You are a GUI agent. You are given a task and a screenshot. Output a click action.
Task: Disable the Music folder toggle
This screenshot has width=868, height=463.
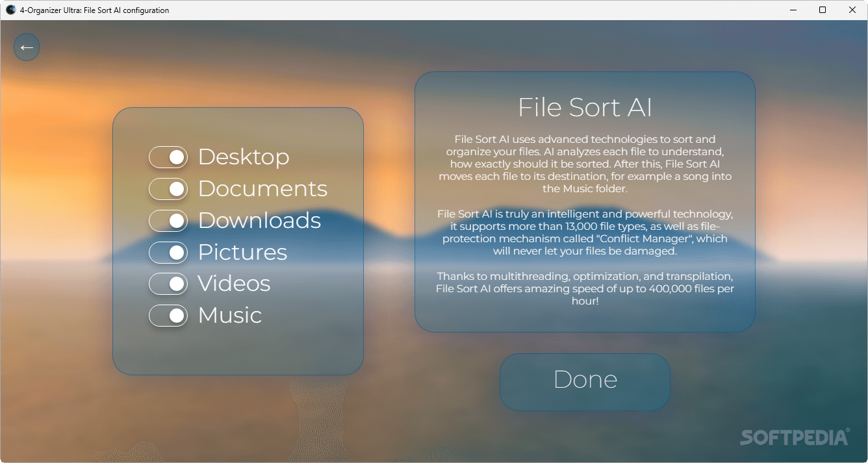pos(168,316)
